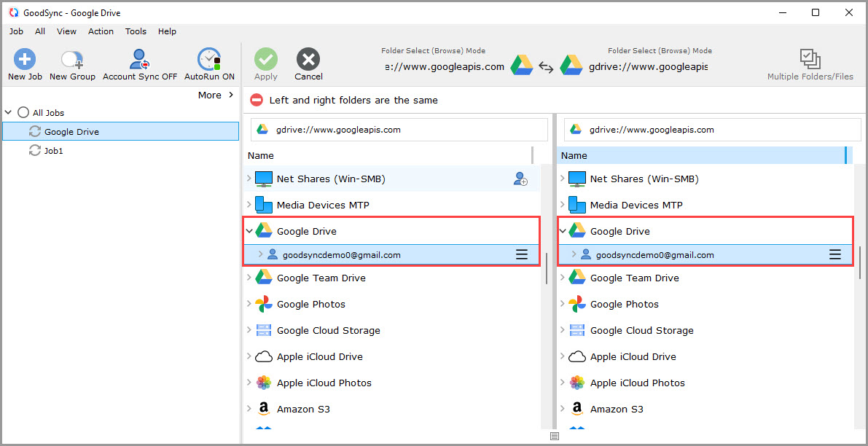This screenshot has height=446, width=868.
Task: Select the All Jobs radio circle
Action: click(x=23, y=113)
